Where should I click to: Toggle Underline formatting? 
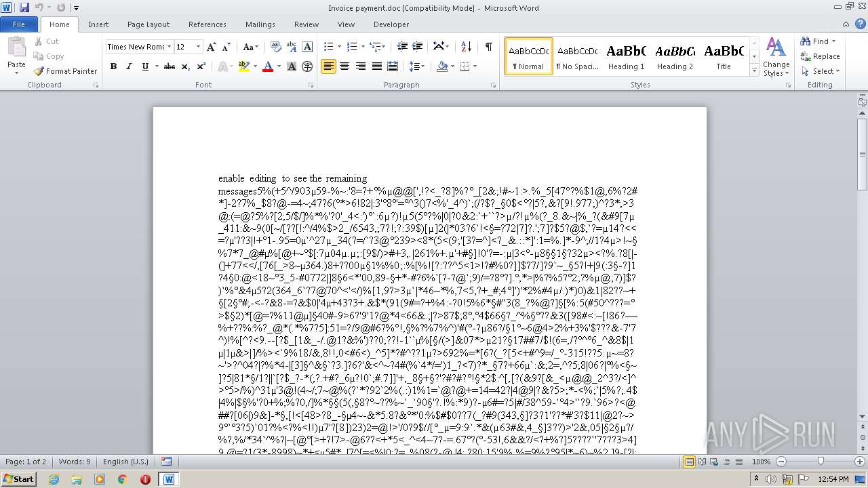[144, 66]
